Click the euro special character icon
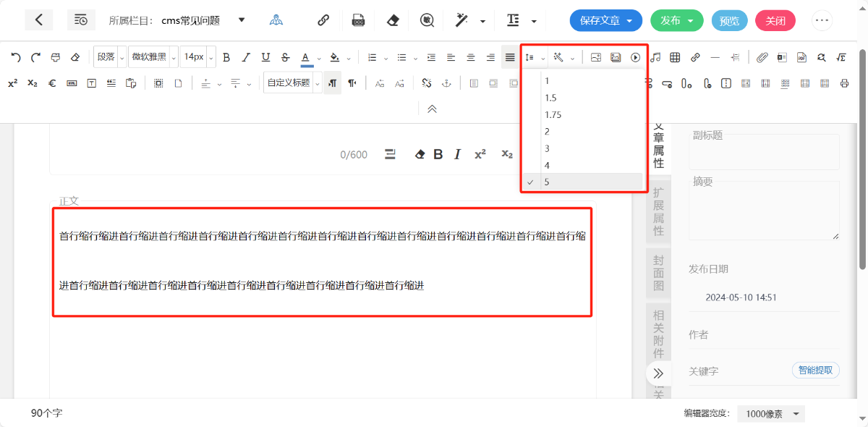 pos(52,83)
